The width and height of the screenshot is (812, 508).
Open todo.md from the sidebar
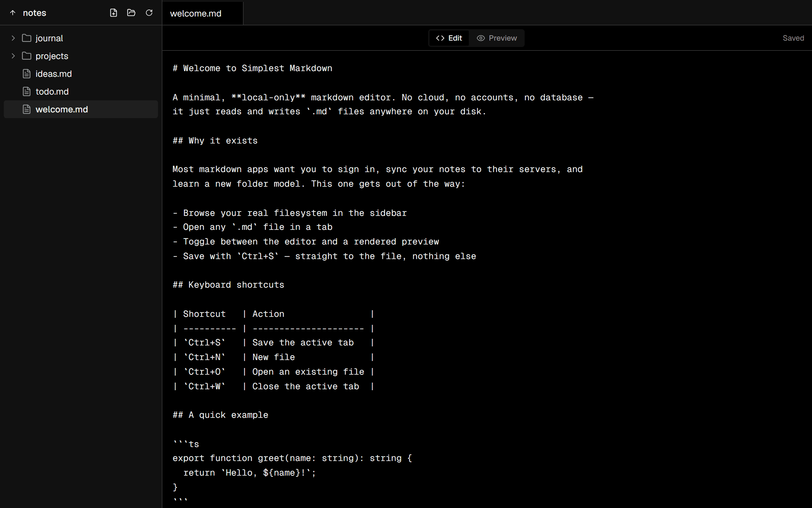tap(81, 91)
